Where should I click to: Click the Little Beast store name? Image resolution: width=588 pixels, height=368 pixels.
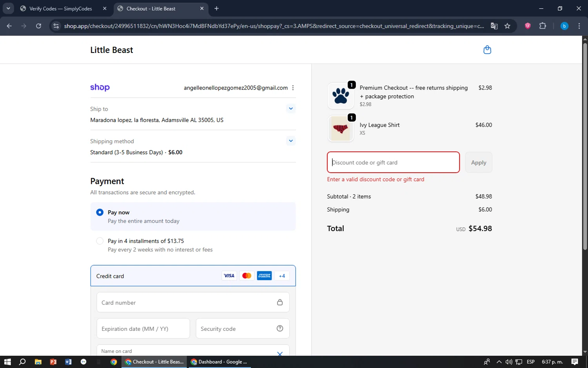point(112,50)
